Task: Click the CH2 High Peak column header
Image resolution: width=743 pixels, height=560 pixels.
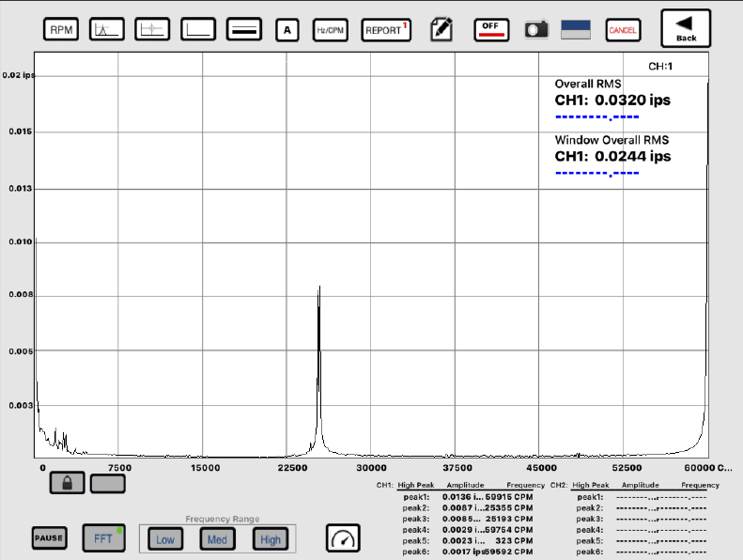Action: (591, 485)
